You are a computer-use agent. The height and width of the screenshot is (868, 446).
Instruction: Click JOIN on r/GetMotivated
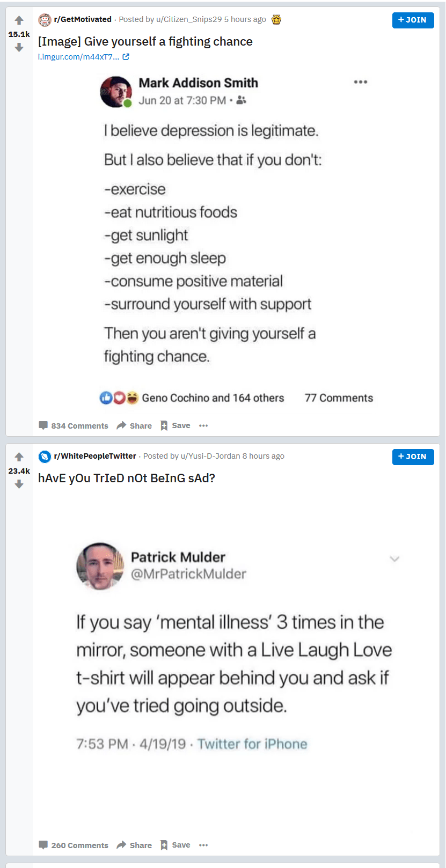pyautogui.click(x=413, y=20)
